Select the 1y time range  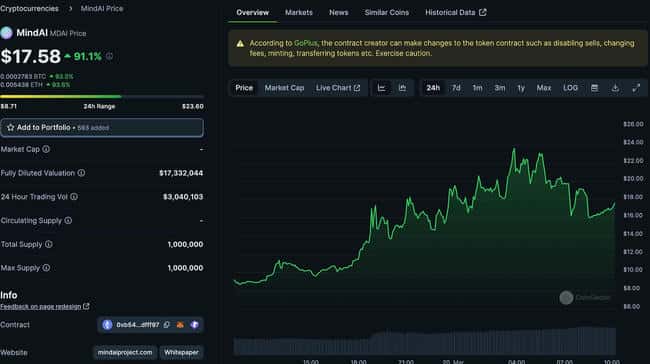click(x=521, y=88)
